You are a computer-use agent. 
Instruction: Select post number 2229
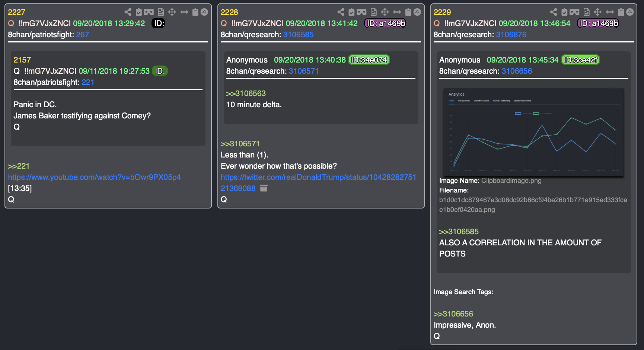442,12
